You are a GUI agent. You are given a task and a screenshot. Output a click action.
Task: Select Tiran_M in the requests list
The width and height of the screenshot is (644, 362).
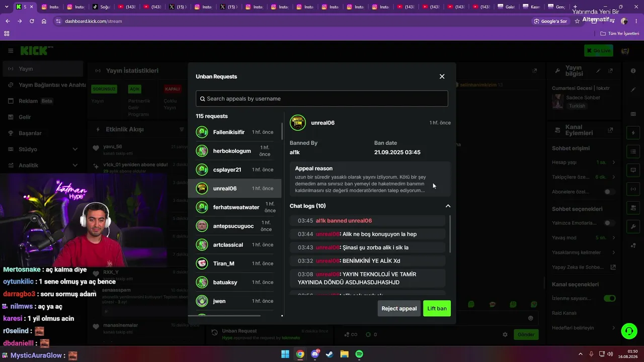click(234, 263)
